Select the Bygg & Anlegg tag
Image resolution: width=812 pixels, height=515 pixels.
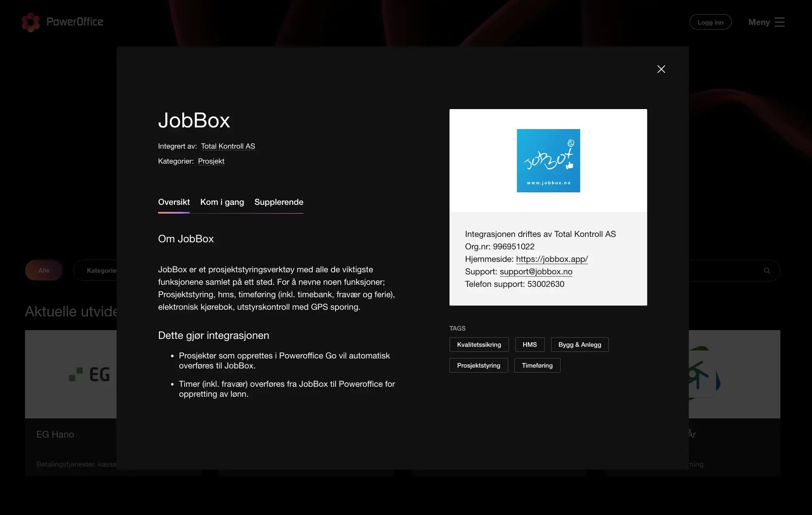(x=580, y=345)
